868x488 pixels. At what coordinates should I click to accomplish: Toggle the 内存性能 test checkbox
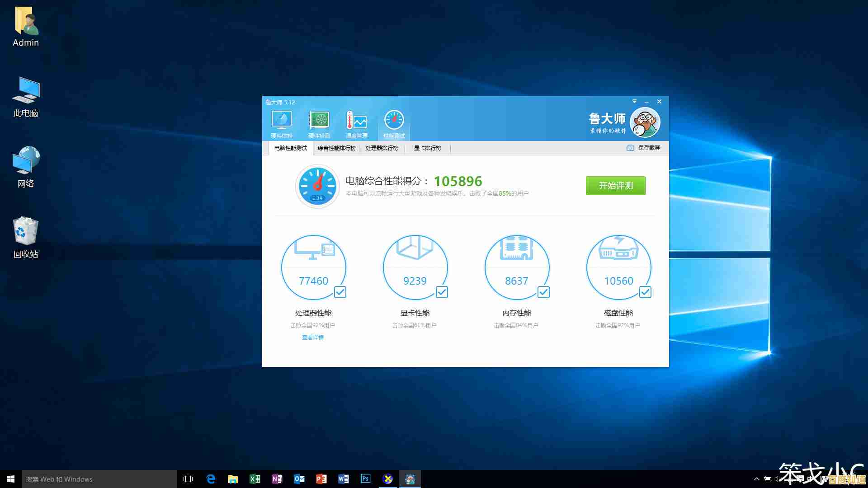coord(543,292)
